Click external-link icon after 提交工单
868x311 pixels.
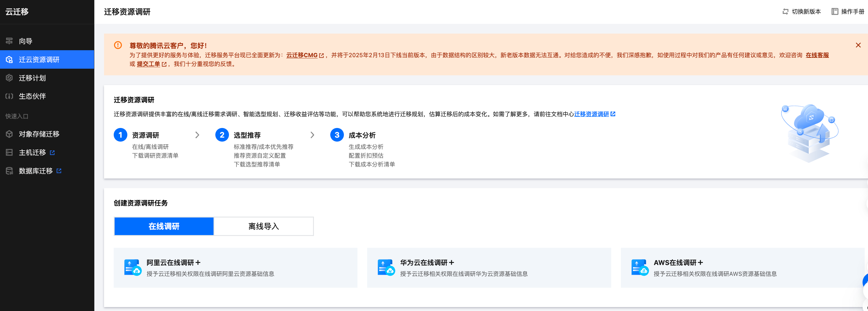[x=164, y=64]
